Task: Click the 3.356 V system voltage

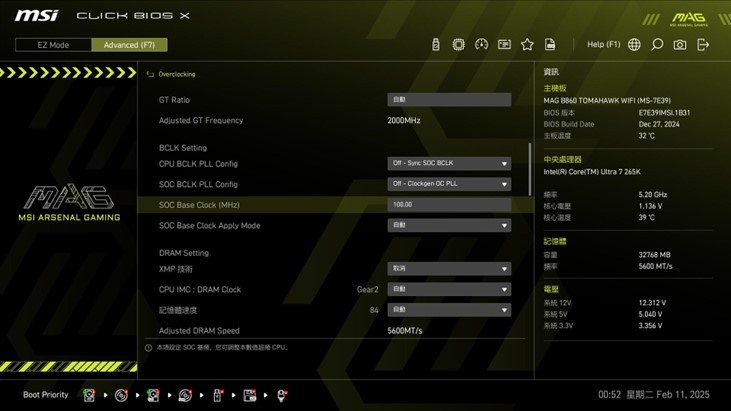Action: click(650, 326)
